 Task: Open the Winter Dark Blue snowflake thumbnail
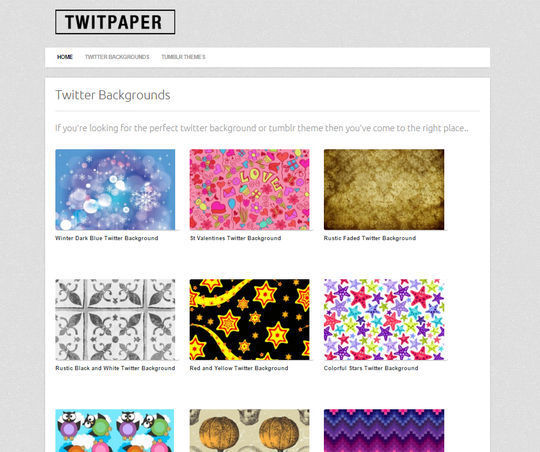[115, 189]
